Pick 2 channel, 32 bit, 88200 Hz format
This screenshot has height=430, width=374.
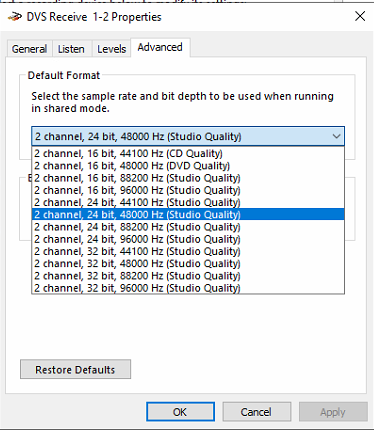(188, 276)
